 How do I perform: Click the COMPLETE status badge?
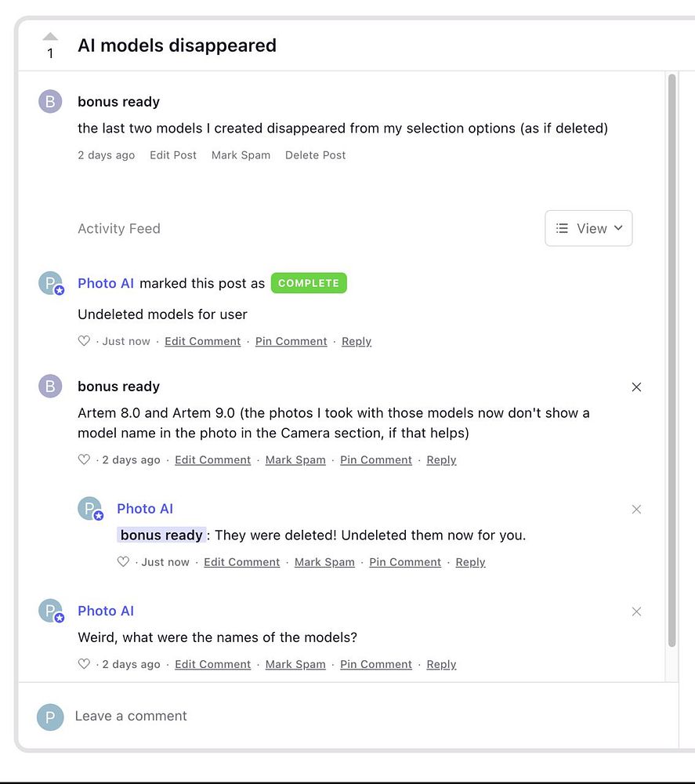coord(309,283)
